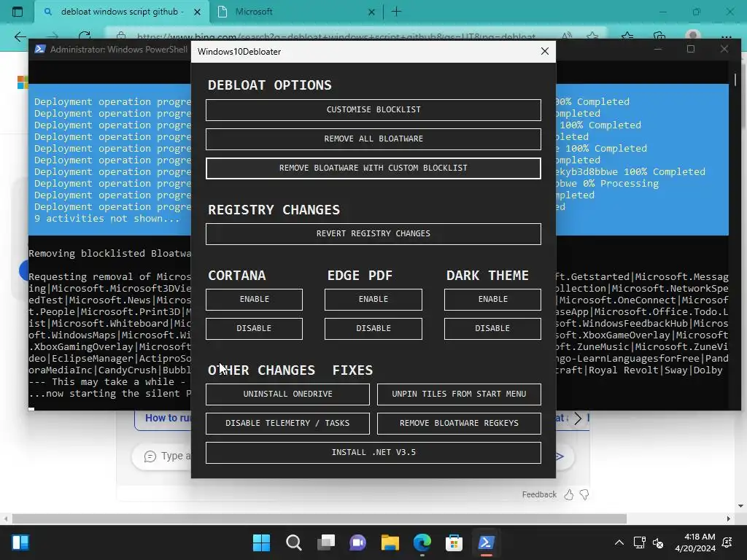The image size is (747, 560).
Task: Click Install .NET V3.5
Action: 373,452
